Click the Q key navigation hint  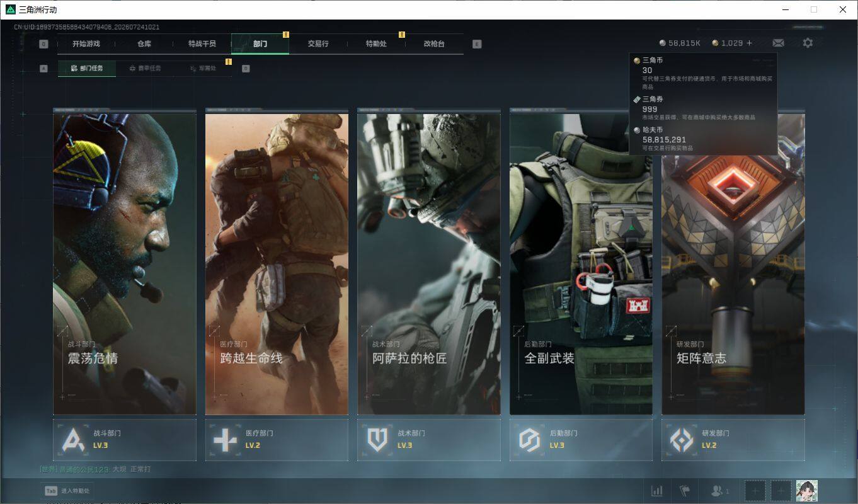pos(43,44)
